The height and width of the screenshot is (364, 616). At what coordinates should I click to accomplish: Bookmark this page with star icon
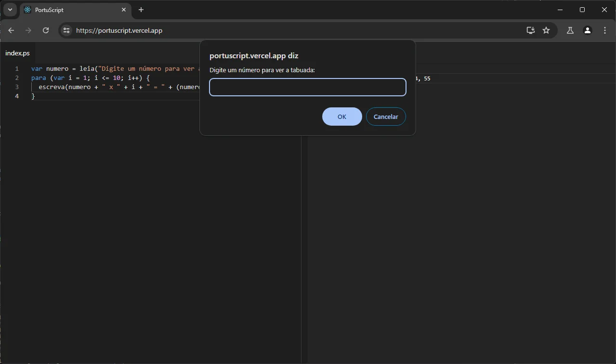(546, 30)
